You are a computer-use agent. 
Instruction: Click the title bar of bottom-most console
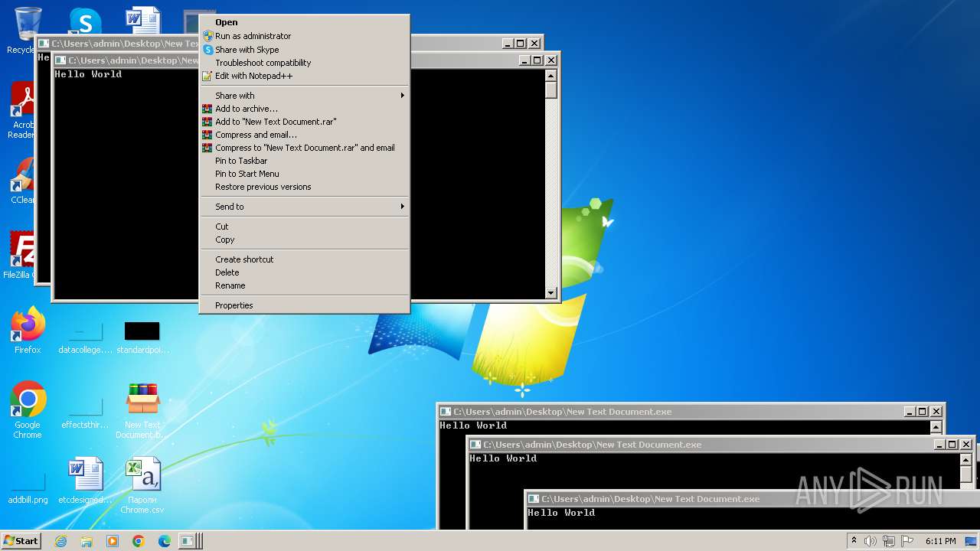click(753, 499)
